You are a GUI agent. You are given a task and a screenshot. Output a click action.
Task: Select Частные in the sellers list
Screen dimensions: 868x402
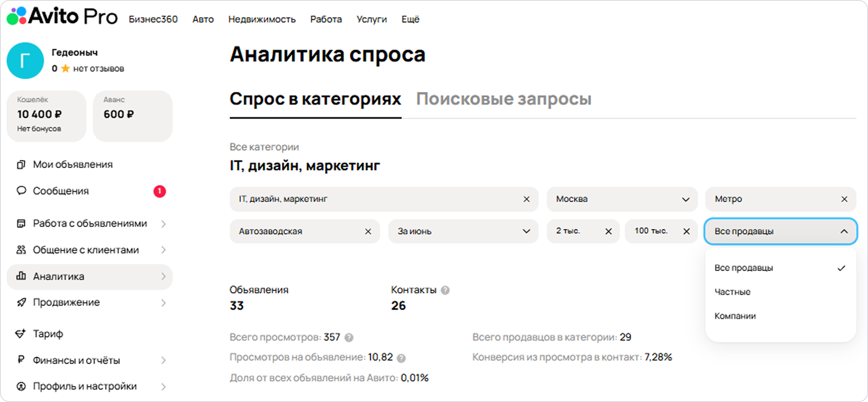[732, 292]
